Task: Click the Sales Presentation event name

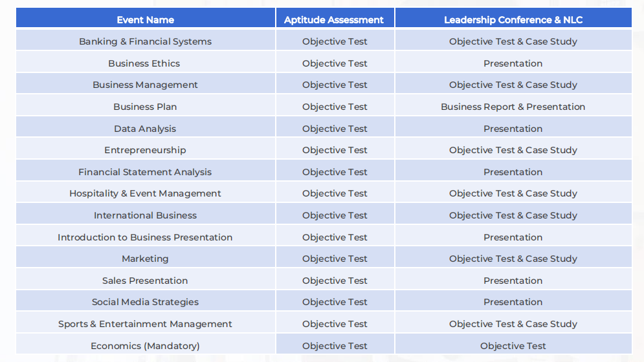Action: (145, 281)
